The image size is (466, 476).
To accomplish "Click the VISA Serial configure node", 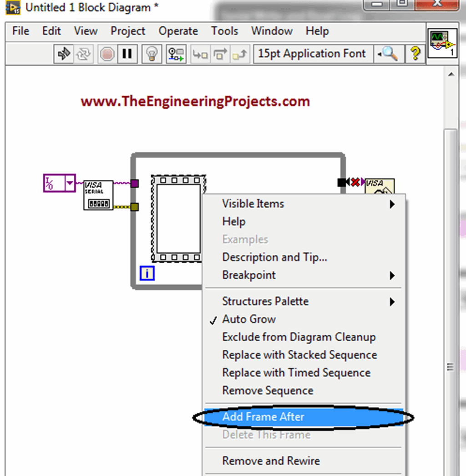I will (x=98, y=196).
